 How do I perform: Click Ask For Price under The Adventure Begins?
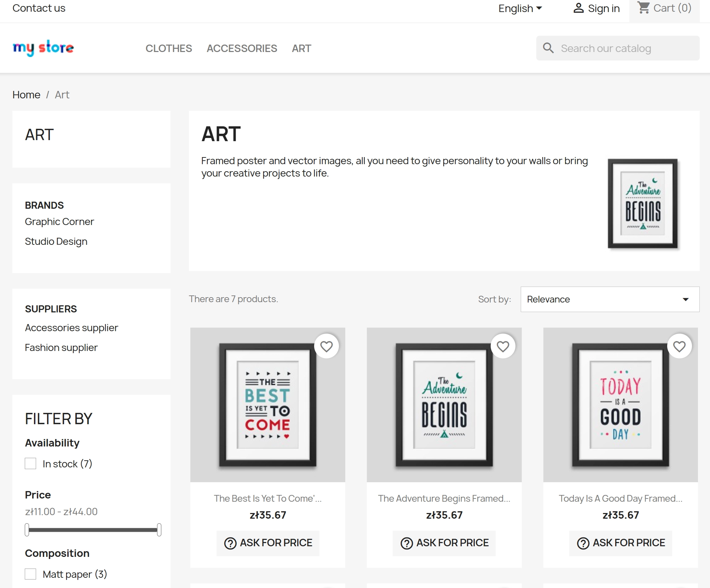[444, 543]
